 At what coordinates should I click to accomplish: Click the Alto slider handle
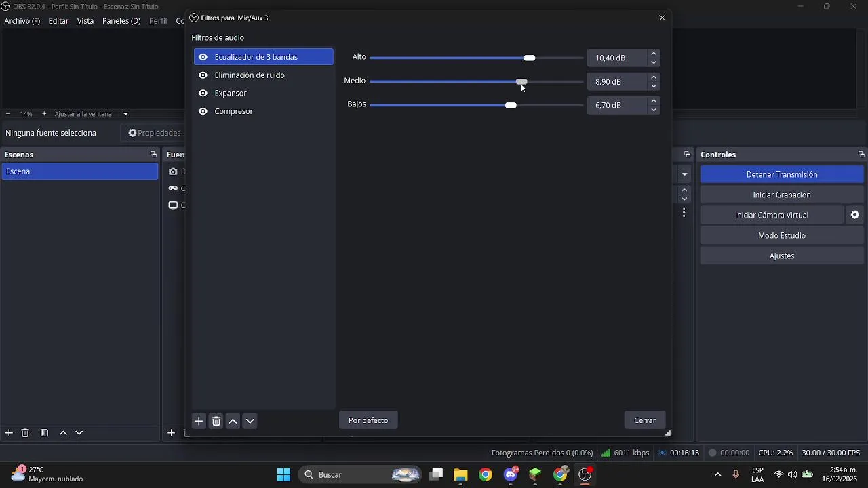click(530, 58)
